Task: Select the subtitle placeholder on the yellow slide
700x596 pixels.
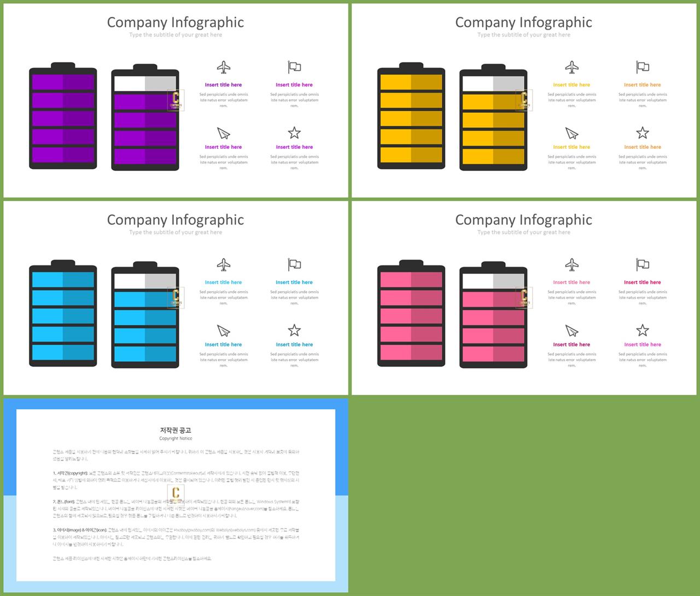Action: tap(524, 35)
